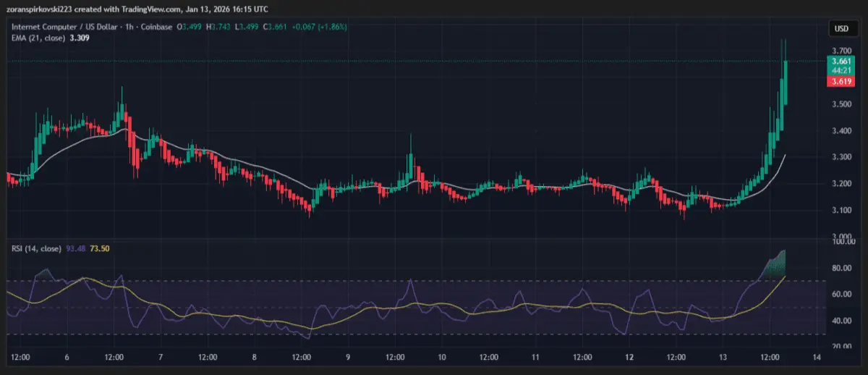The image size is (868, 375).
Task: Click date label 9 on time axis
Action: [x=348, y=358]
